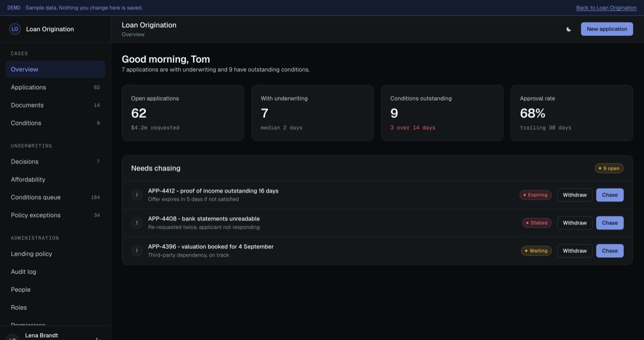This screenshot has height=340, width=644.
Task: Follow Back to Loan Origination link
Action: click(606, 8)
